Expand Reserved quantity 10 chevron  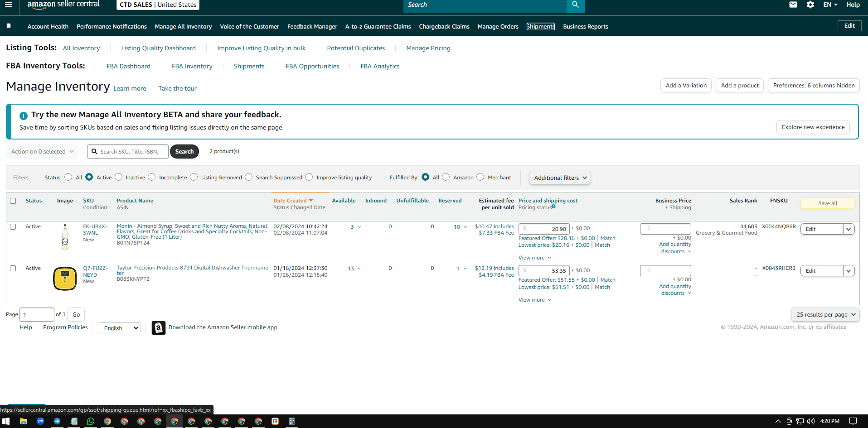[465, 227]
